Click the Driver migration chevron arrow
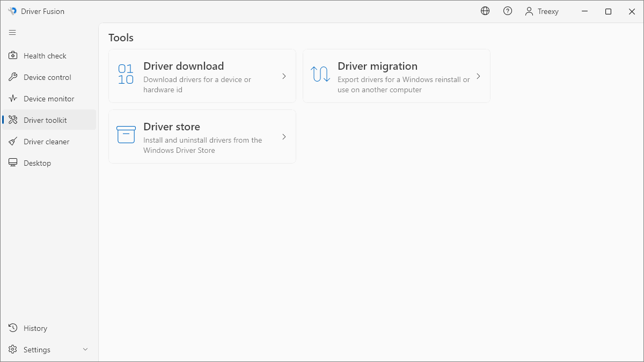This screenshot has width=644, height=362. [478, 76]
